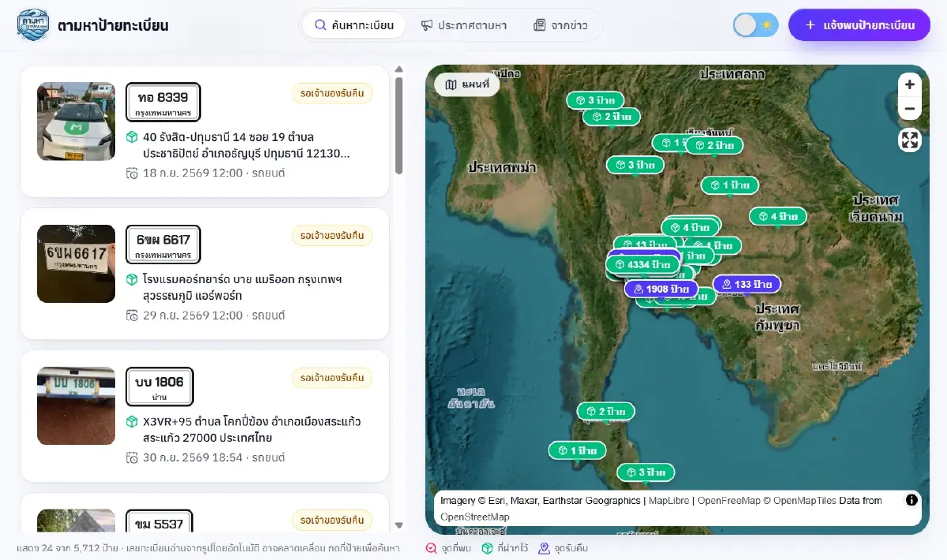Open the ทอ 8339 plate photo thumbnail
Image resolution: width=947 pixels, height=560 pixels.
[76, 121]
